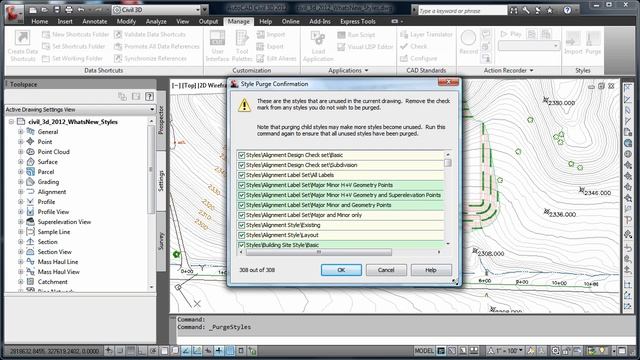Uncheck Alignment Design Check set Basic style

pos(242,155)
